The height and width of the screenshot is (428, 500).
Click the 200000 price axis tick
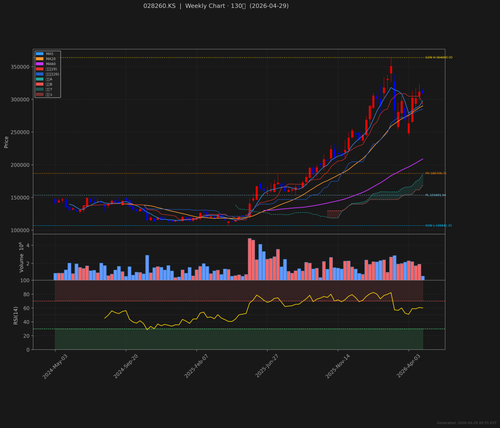coord(20,165)
